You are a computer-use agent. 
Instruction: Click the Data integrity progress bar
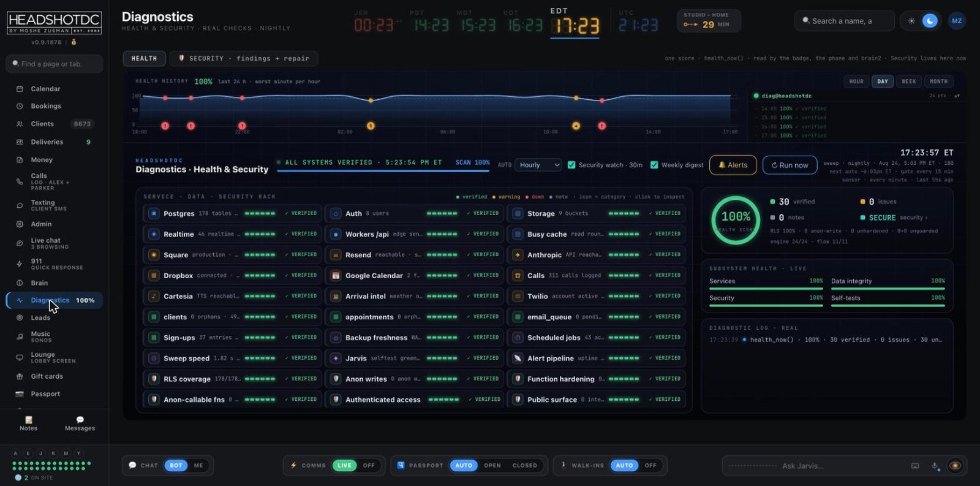coord(888,289)
